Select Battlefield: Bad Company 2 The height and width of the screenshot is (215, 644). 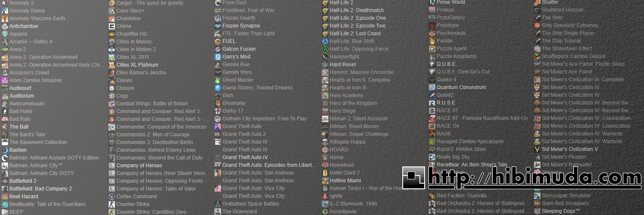tap(41, 189)
